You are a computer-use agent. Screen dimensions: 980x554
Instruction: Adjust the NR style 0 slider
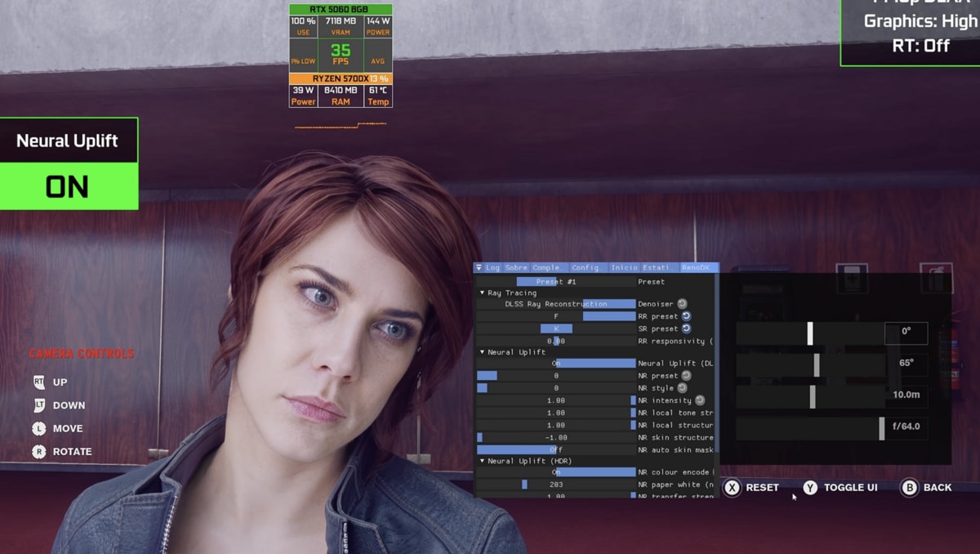point(556,388)
